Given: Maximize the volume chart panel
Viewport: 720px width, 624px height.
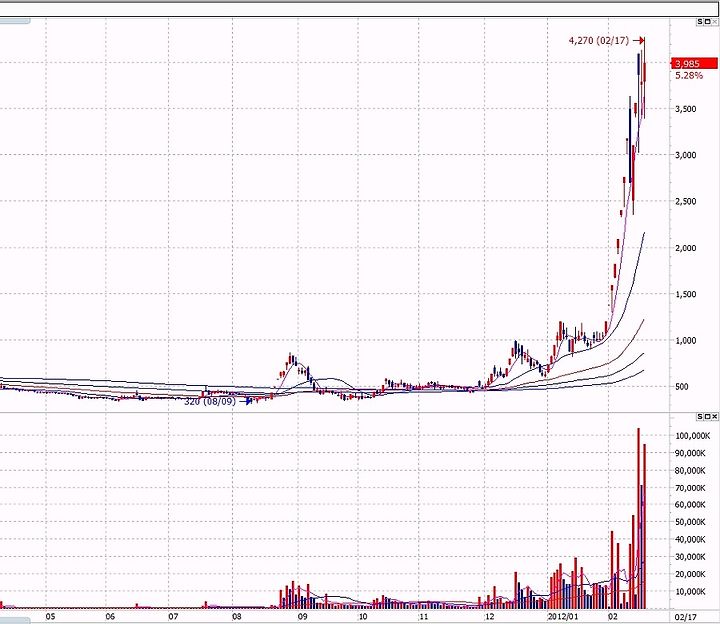Looking at the screenshot, I should tap(707, 416).
